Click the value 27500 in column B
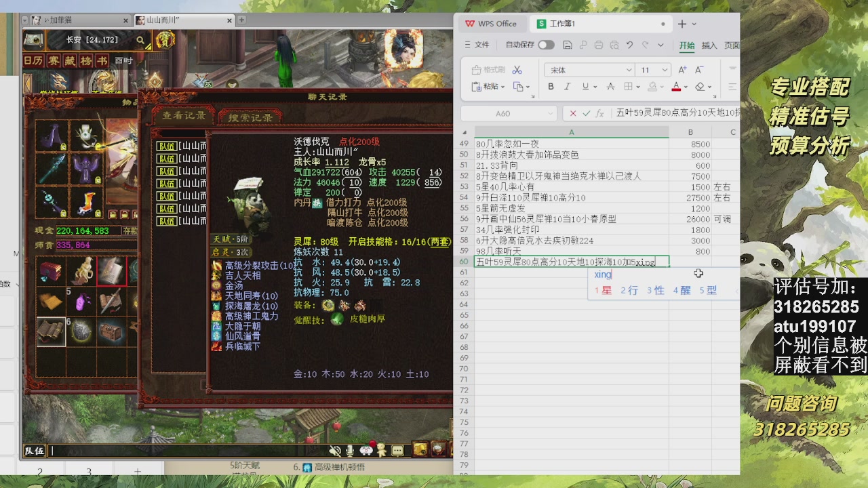The image size is (868, 488). (698, 198)
